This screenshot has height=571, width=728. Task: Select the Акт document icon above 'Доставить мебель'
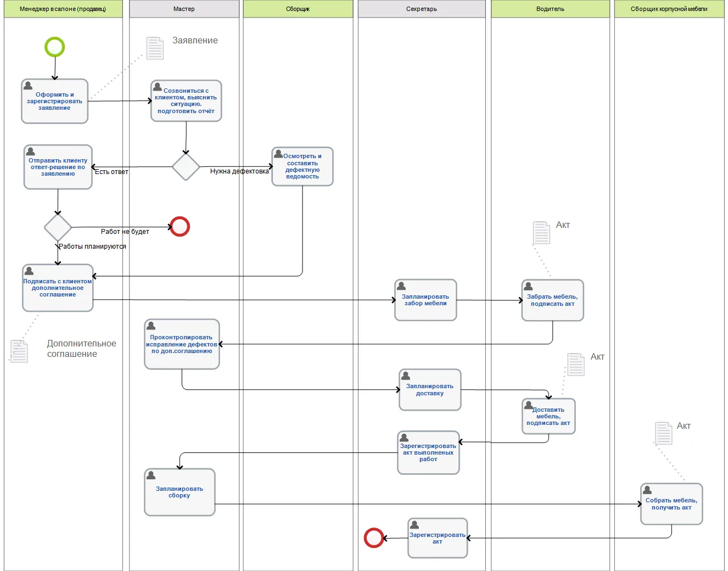click(x=575, y=365)
